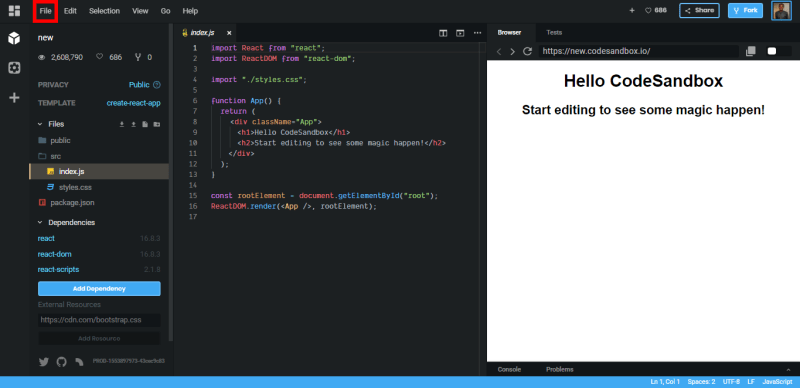Toggle the switch next to the preview URL bar

coord(779,51)
